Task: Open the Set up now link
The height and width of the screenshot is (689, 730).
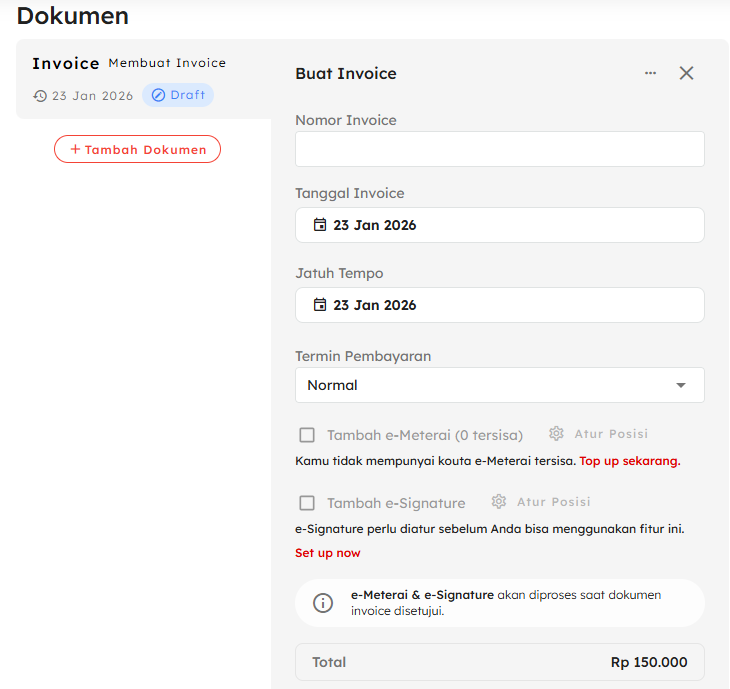Action: [328, 553]
